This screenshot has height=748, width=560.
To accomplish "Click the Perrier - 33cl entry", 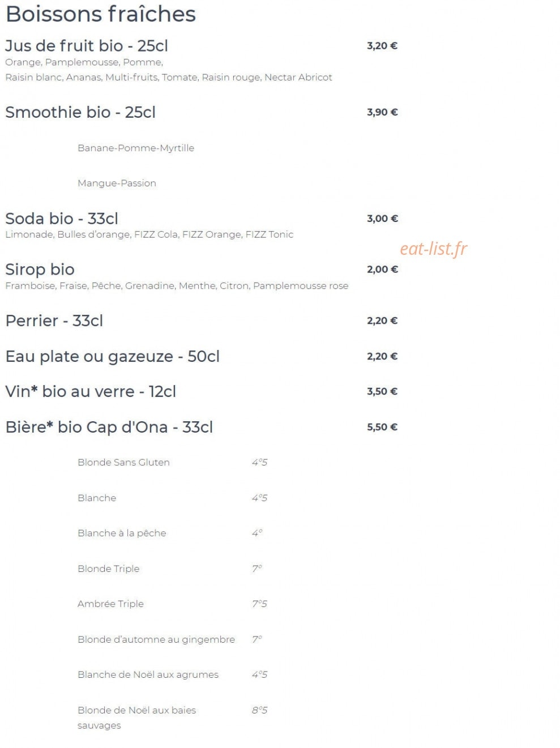I will coord(54,320).
